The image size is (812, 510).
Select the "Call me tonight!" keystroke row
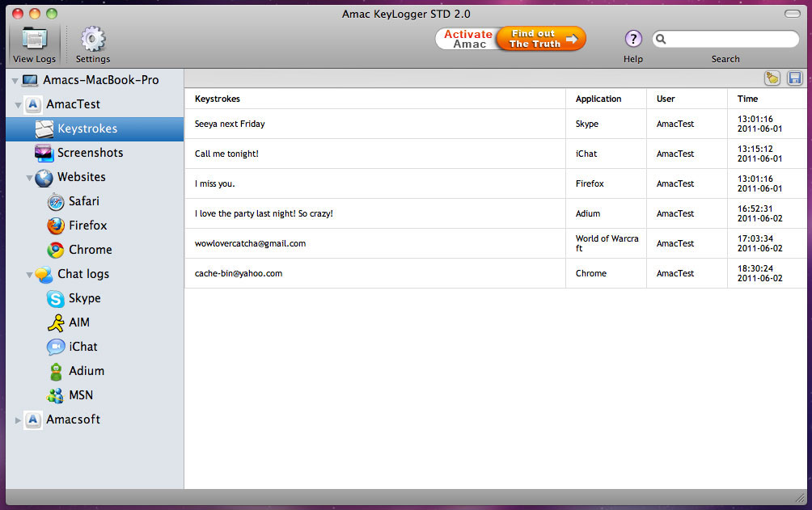[496, 154]
